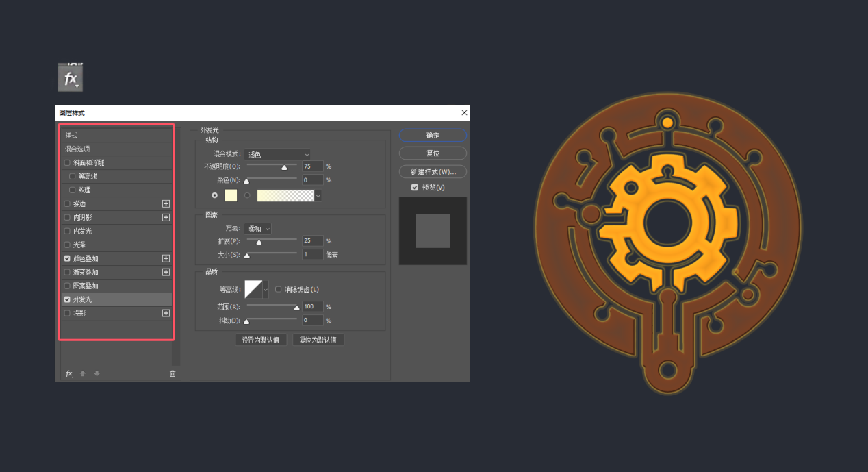
Task: Click the plus icon beside 投影
Action: [166, 313]
